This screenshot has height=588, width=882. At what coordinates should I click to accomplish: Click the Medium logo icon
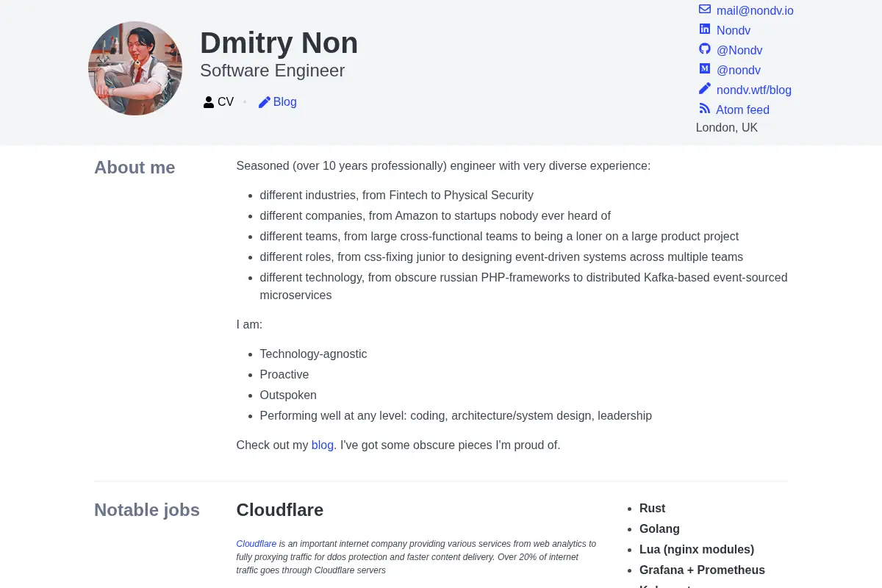click(x=705, y=69)
